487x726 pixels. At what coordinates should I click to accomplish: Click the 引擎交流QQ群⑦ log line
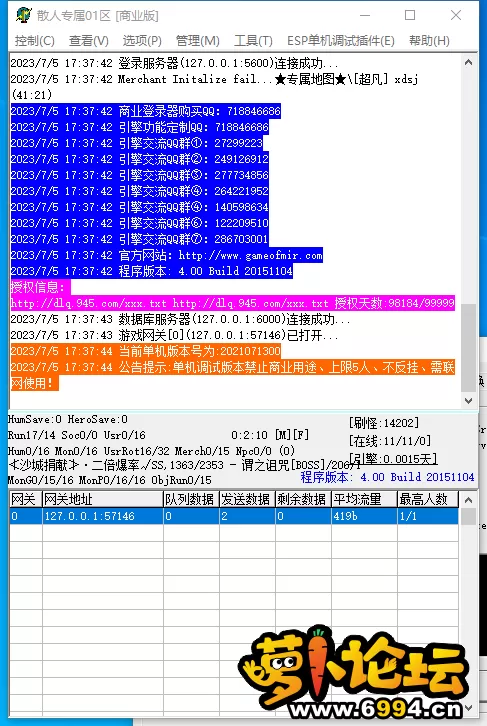click(139, 239)
